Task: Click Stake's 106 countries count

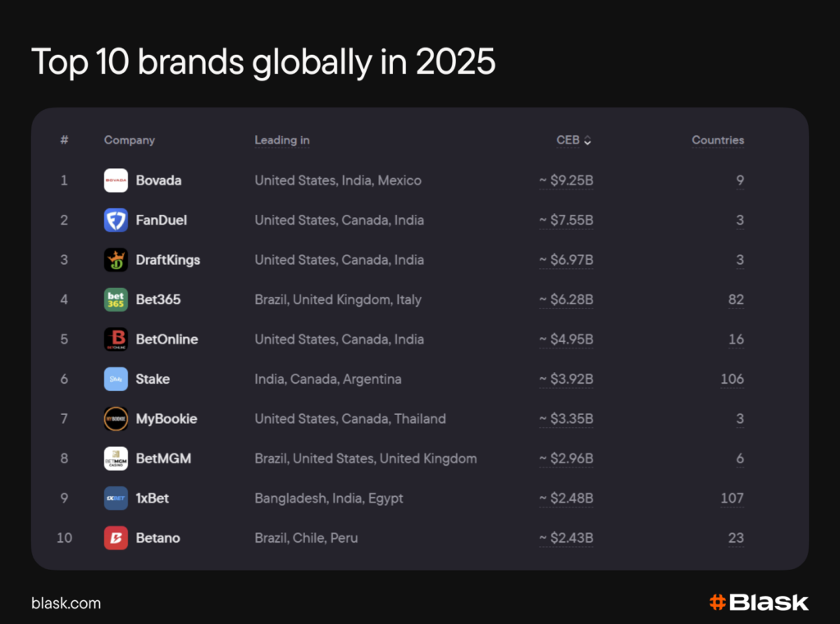Action: (732, 379)
